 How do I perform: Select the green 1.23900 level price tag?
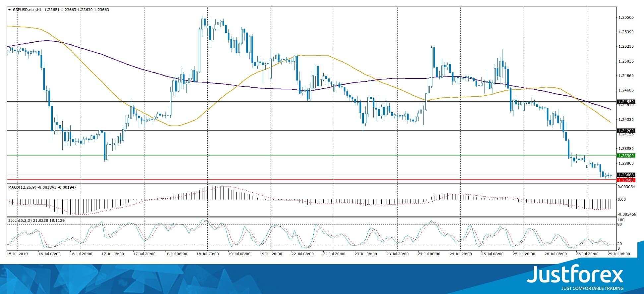tap(625, 156)
